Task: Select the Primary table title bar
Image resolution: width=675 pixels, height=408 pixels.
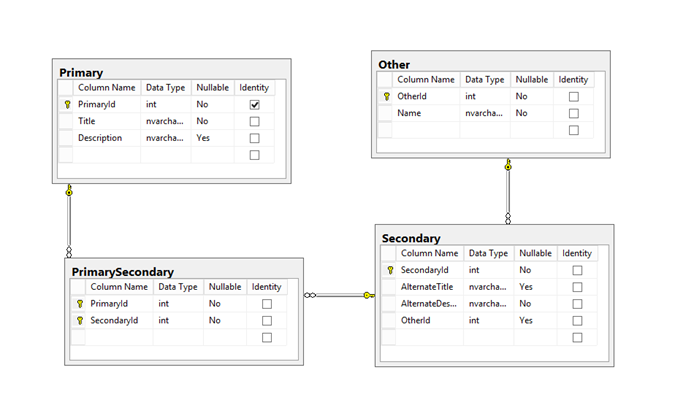Action: click(82, 72)
